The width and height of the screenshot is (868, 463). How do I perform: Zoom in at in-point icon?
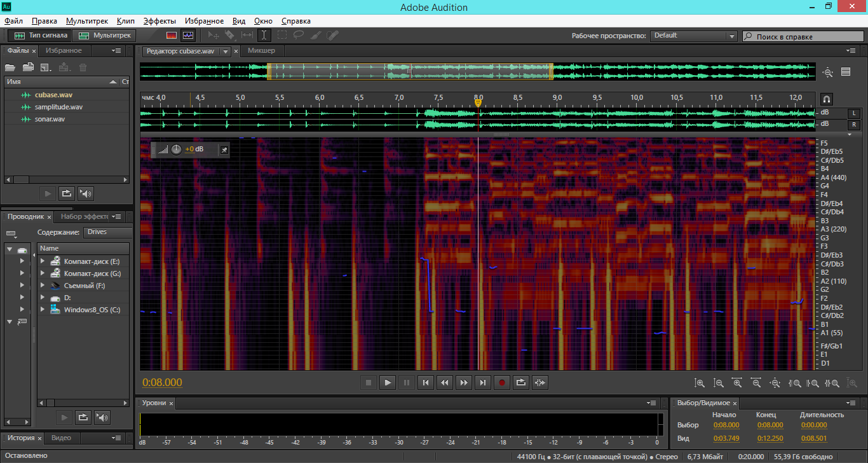click(794, 383)
